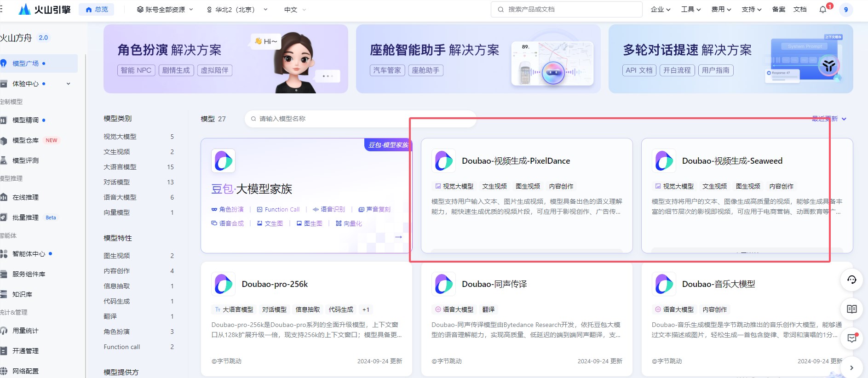
Task: Click 文生图 link in family card
Action: 270,223
